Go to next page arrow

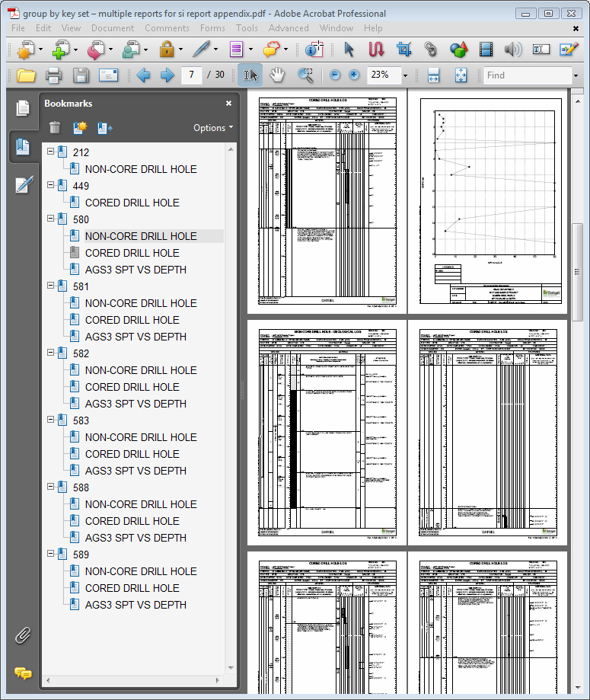(x=167, y=75)
